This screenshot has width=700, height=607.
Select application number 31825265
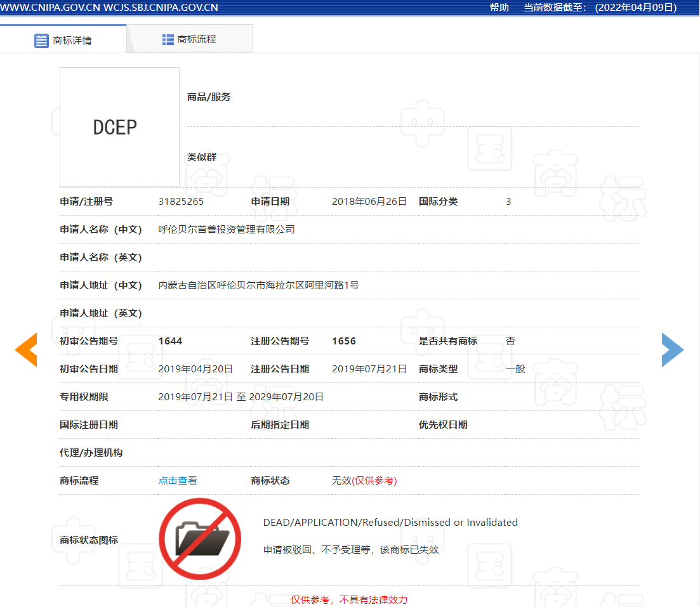coord(181,202)
